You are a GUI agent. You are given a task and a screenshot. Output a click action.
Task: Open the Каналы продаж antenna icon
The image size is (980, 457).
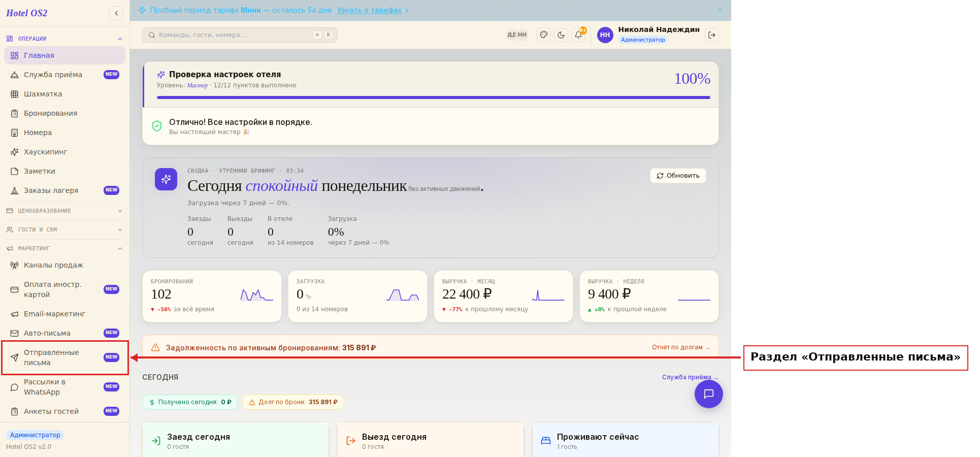point(14,265)
